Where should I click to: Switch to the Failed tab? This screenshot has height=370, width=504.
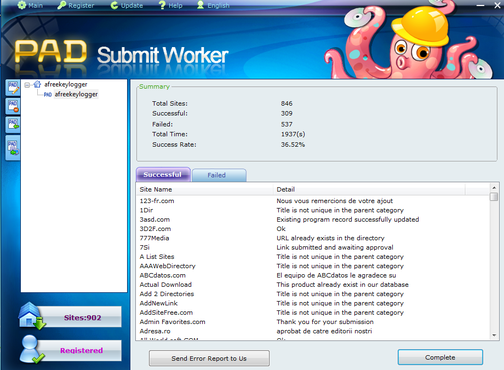coord(219,175)
